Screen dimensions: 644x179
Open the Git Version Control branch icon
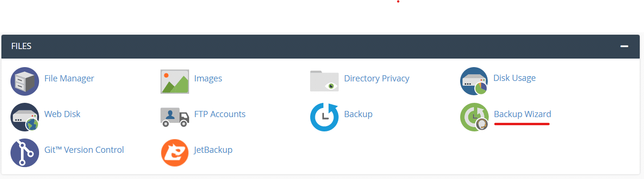coord(24,153)
